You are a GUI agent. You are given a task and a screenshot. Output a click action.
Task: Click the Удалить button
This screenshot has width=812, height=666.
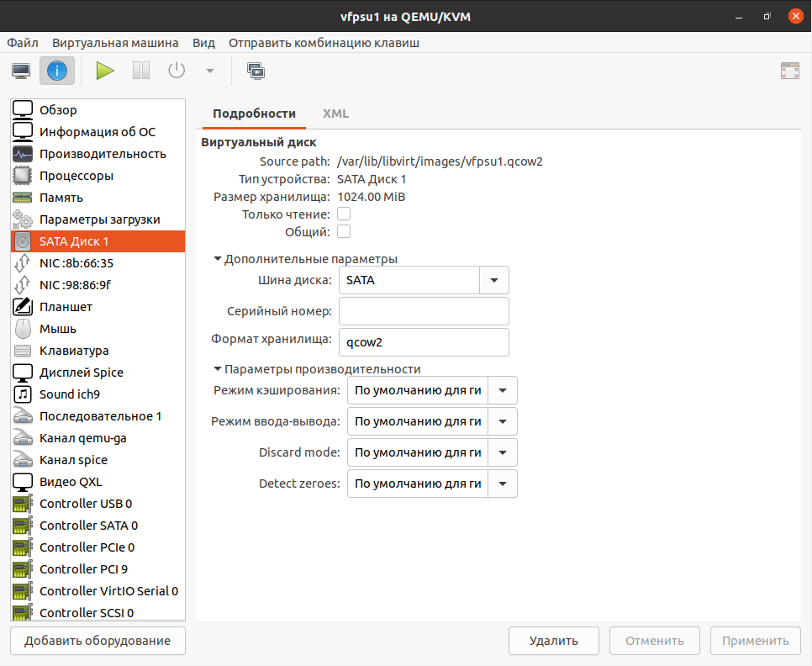tap(554, 641)
